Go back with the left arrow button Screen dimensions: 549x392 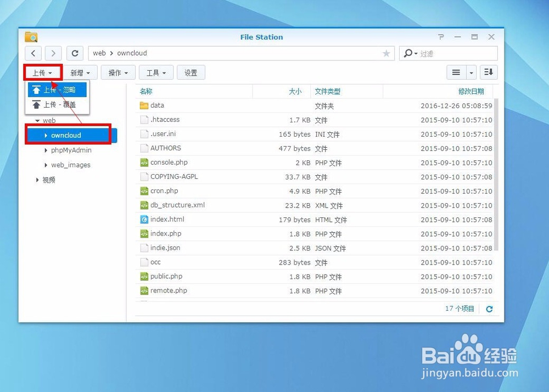(x=33, y=53)
